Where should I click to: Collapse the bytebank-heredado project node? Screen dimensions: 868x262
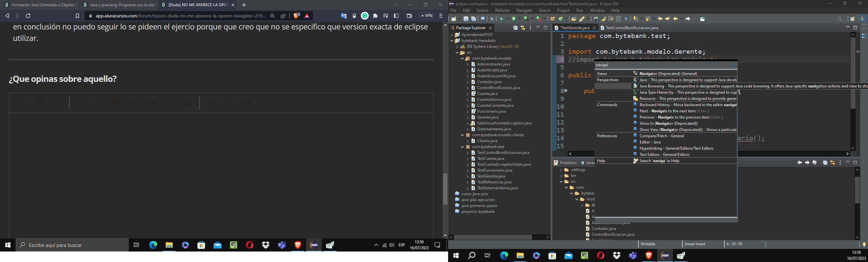pyautogui.click(x=452, y=41)
